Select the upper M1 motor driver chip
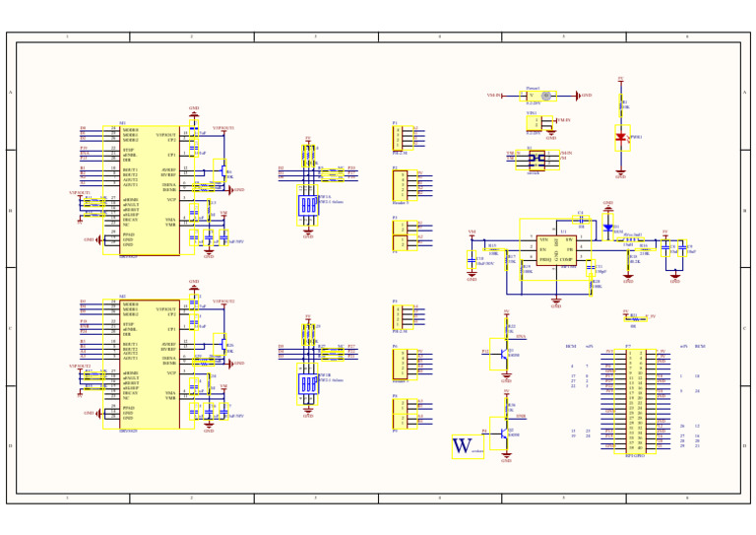 150,190
